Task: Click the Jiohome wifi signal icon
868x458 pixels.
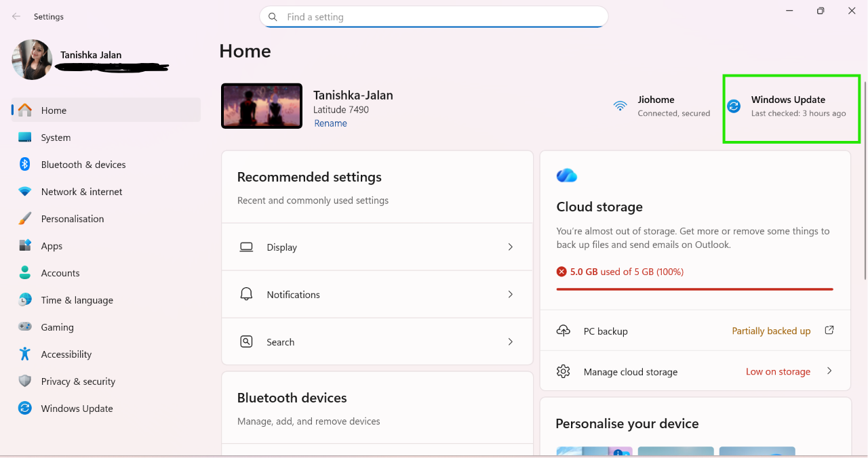Action: (620, 106)
